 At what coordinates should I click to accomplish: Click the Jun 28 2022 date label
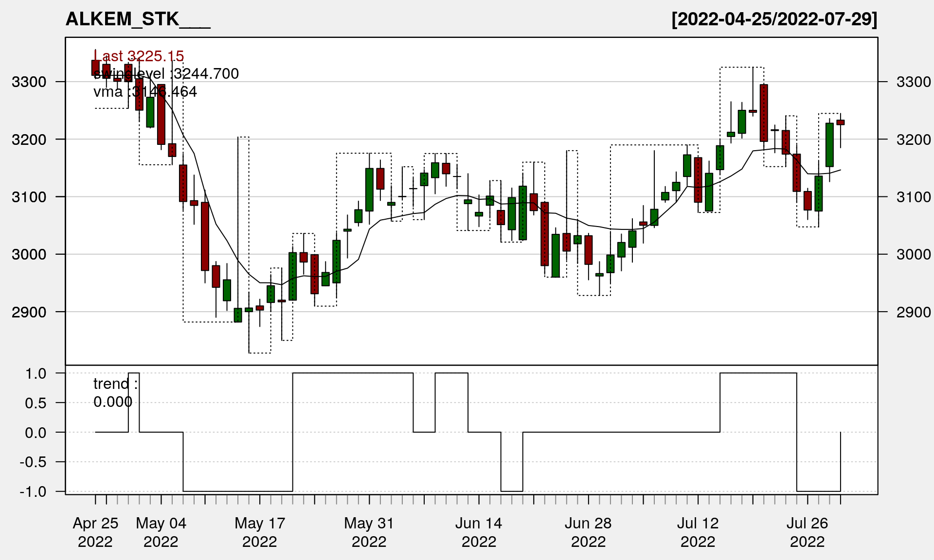(x=588, y=532)
